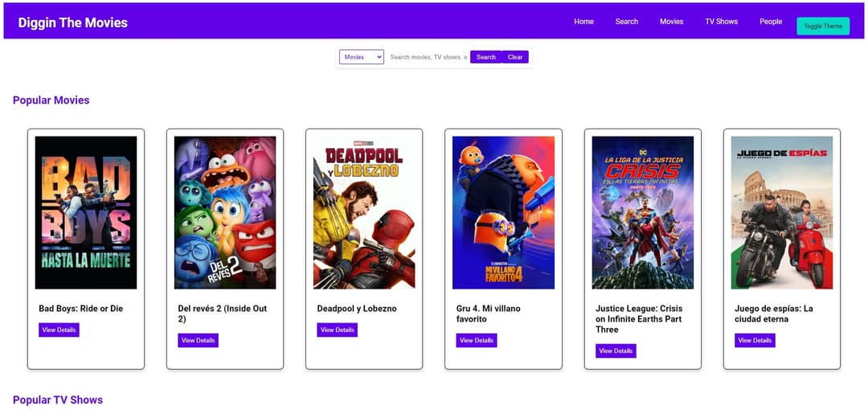Image resolution: width=868 pixels, height=414 pixels.
Task: Click the Search button beside input
Action: point(486,57)
